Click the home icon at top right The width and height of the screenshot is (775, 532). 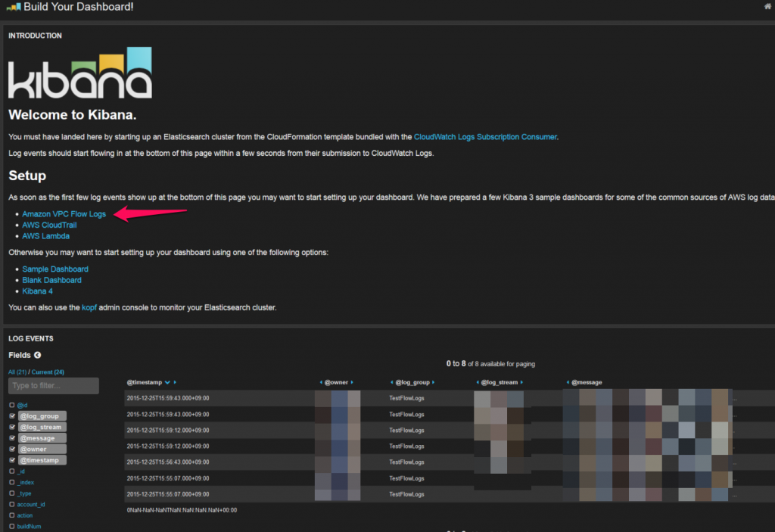[769, 6]
